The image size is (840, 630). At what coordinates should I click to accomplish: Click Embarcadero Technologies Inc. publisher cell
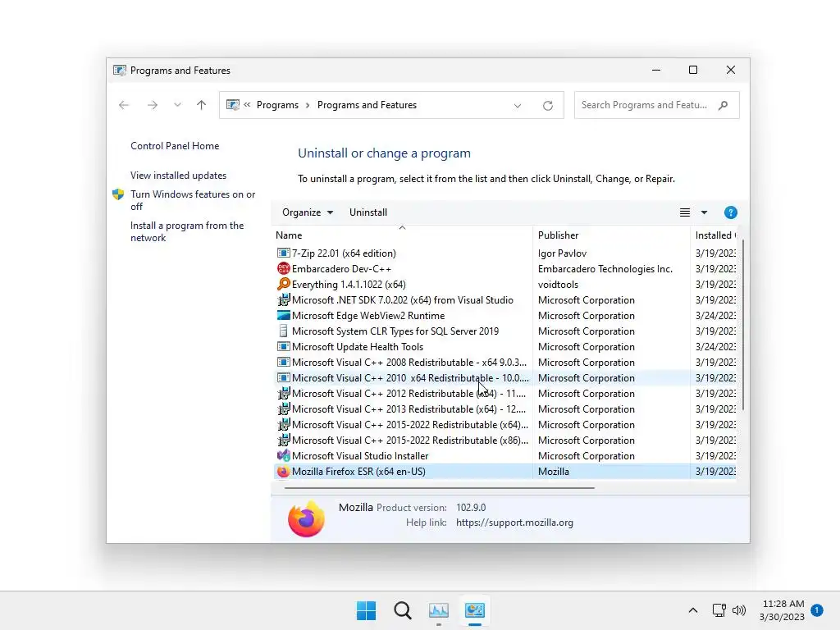click(x=605, y=268)
